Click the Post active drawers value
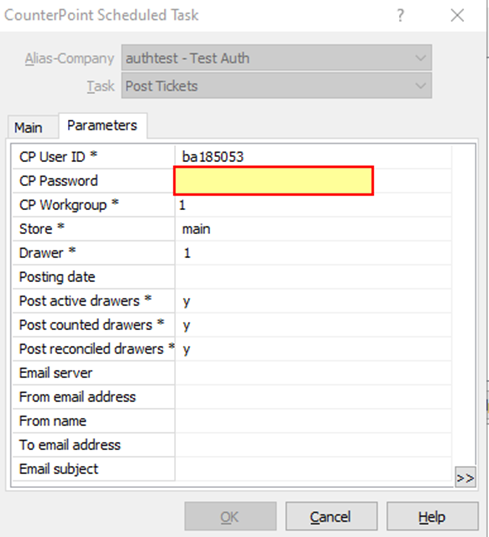This screenshot has height=537, width=489. pyautogui.click(x=313, y=301)
